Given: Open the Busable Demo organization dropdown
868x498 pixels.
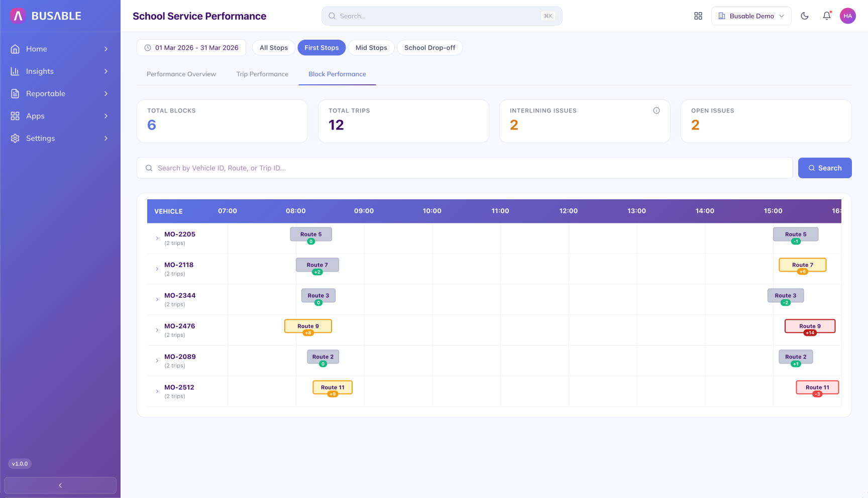Looking at the screenshot, I should [751, 16].
